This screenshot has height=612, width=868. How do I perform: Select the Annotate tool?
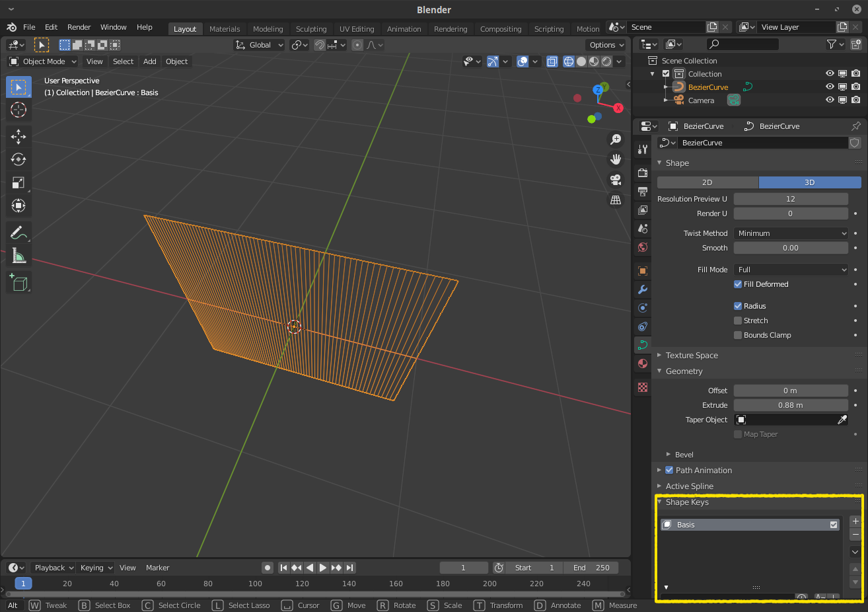(x=18, y=233)
